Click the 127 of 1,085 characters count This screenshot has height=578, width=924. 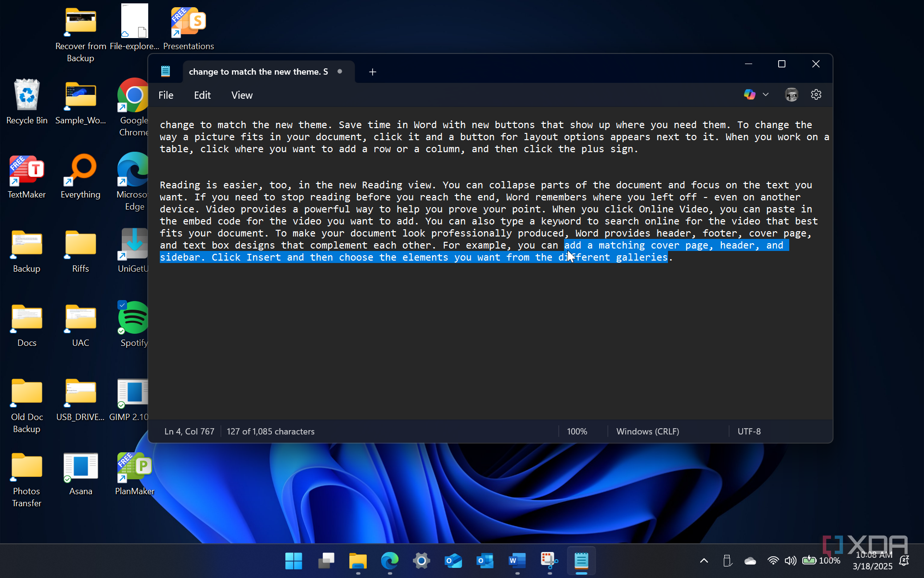pyautogui.click(x=270, y=432)
